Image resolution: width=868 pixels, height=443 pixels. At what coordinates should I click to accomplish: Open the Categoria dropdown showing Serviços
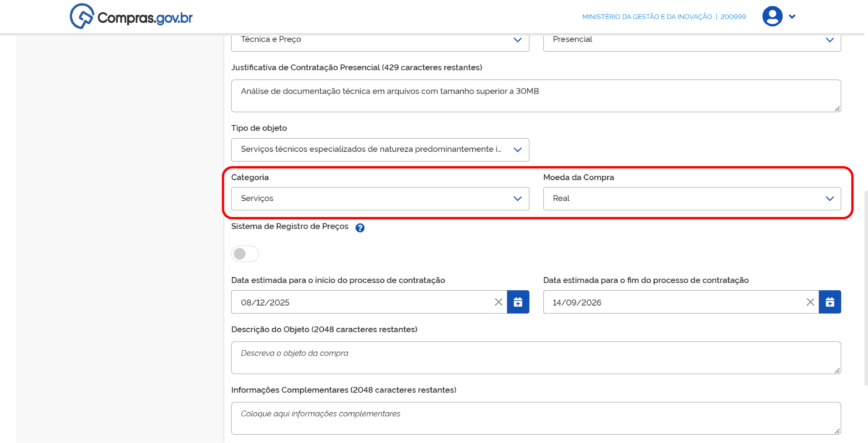click(x=380, y=199)
